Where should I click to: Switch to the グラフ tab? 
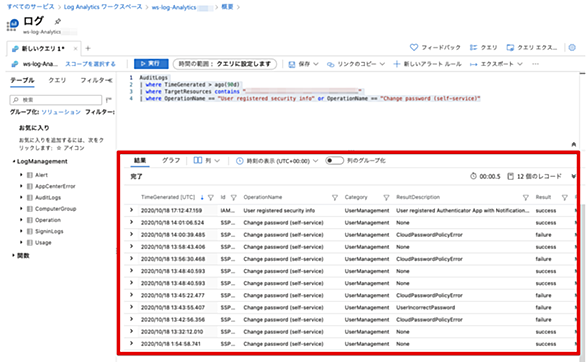point(171,161)
